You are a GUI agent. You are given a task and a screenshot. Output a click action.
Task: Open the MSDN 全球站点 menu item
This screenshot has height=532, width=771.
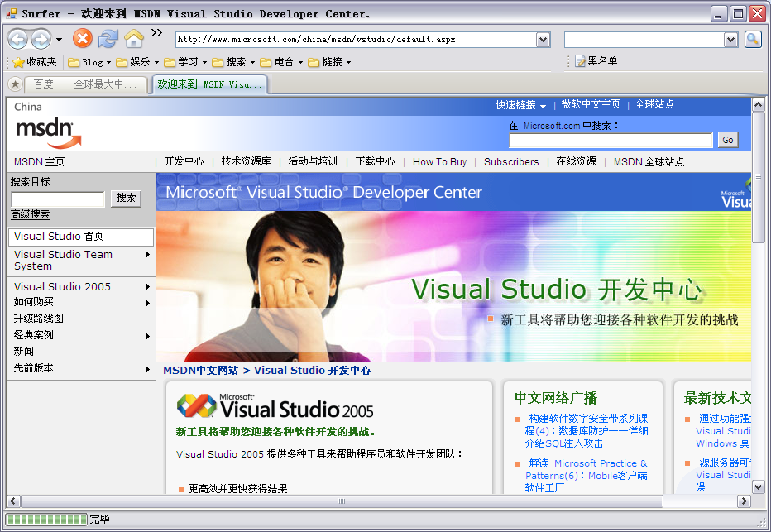[x=649, y=162]
